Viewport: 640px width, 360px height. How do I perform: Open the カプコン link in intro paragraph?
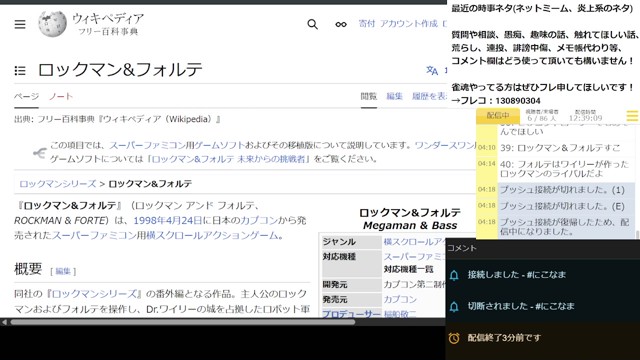[259, 220]
